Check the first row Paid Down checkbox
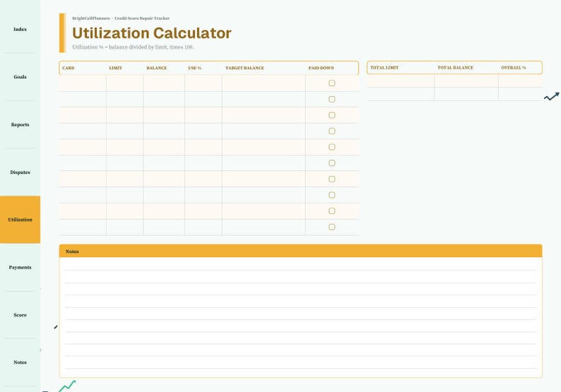This screenshot has height=392, width=561. click(332, 83)
